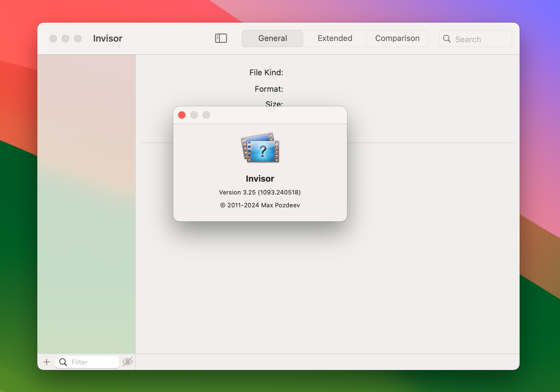Click the Search field in toolbar

[x=475, y=39]
